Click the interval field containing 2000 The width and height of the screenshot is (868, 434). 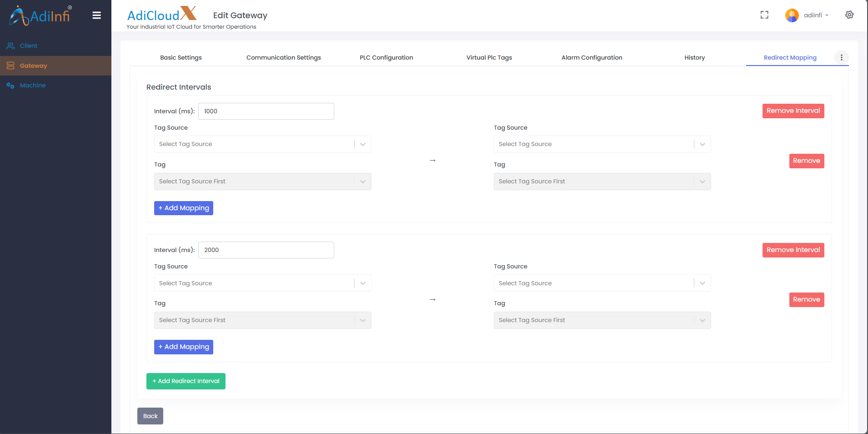tap(266, 250)
